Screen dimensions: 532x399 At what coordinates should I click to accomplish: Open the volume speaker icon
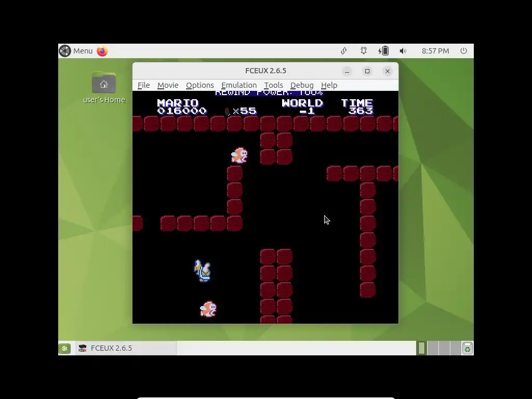403,51
